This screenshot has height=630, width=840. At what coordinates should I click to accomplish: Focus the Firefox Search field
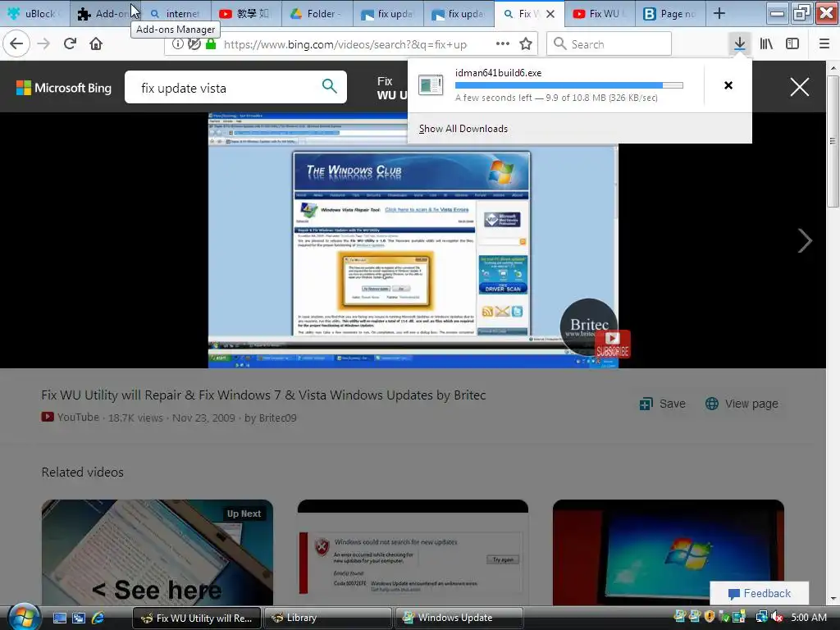609,44
